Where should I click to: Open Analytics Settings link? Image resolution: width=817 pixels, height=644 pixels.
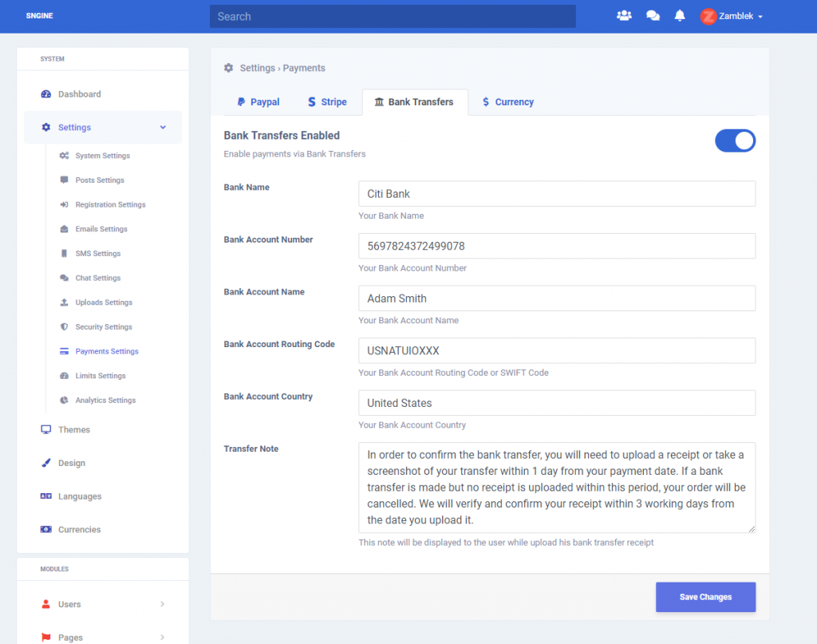click(105, 400)
